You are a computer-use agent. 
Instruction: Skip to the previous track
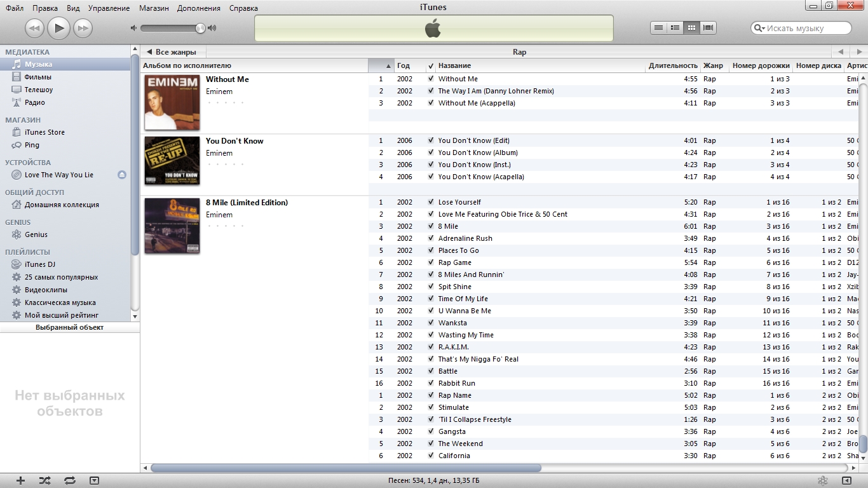click(x=34, y=28)
